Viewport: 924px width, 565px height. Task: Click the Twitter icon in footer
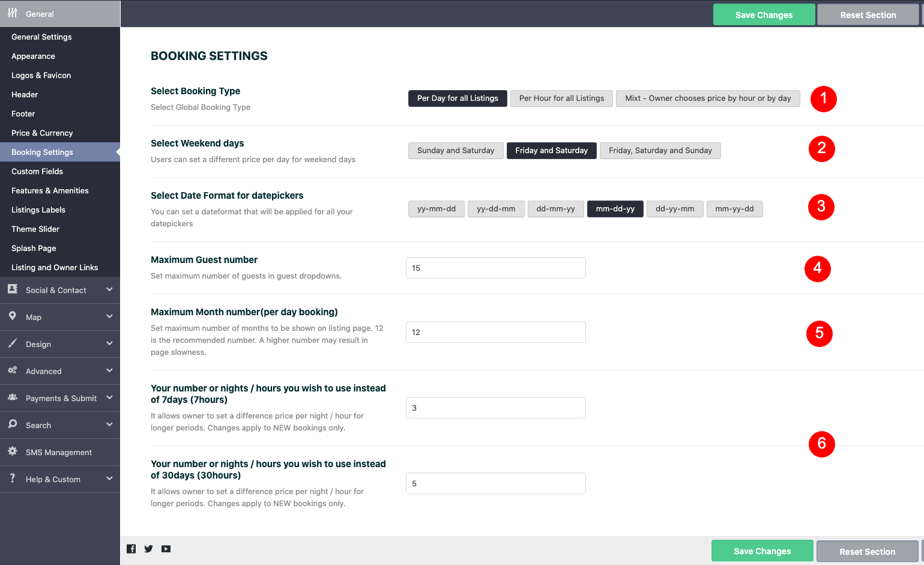coord(148,548)
